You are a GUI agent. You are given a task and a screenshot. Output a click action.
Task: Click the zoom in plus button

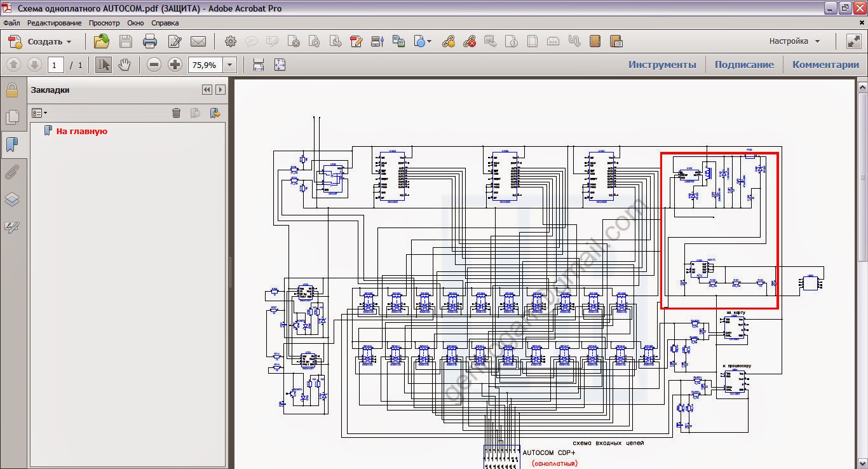click(175, 64)
